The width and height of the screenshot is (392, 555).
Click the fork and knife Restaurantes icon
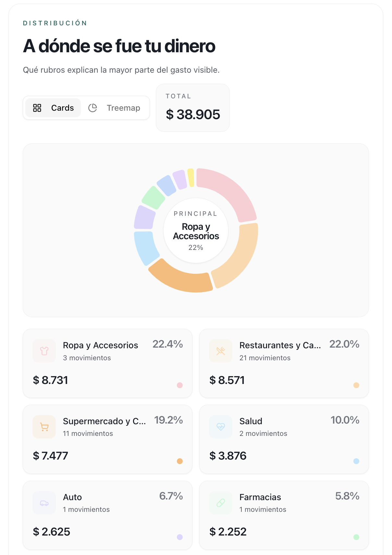221,351
